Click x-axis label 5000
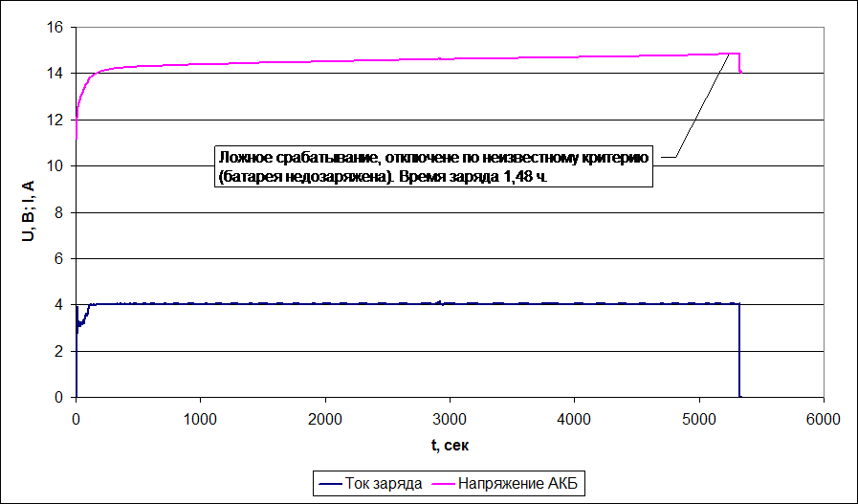The height and width of the screenshot is (504, 858). tap(699, 419)
